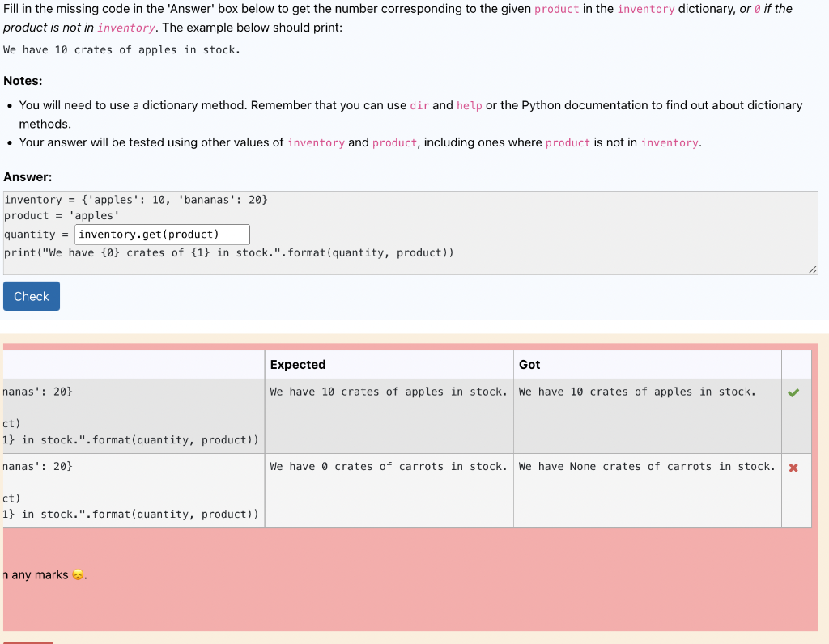The width and height of the screenshot is (829, 644).
Task: Click the textarea resize handle at its corner
Action: click(x=812, y=271)
